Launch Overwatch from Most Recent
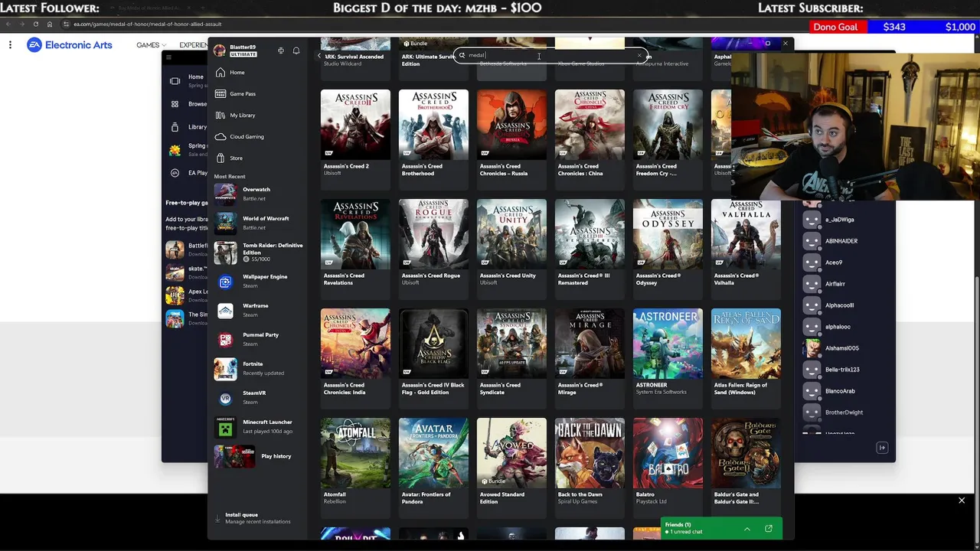The width and height of the screenshot is (980, 551). click(259, 194)
